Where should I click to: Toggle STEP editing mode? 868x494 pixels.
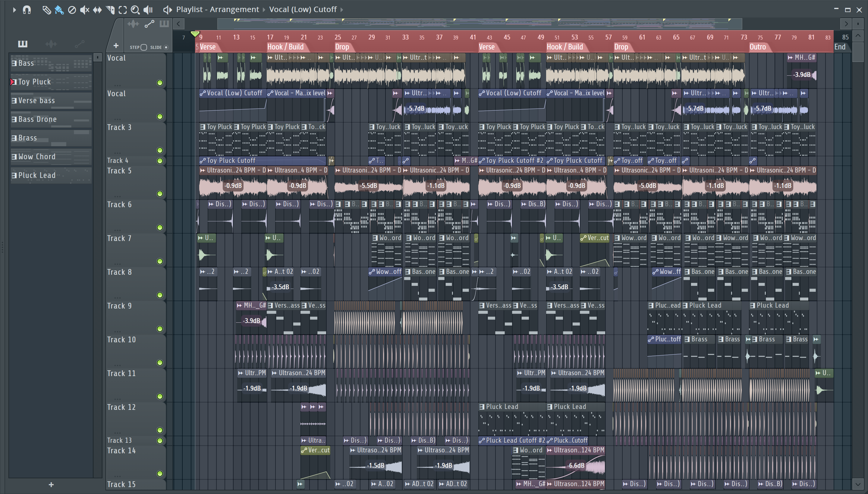coord(143,47)
